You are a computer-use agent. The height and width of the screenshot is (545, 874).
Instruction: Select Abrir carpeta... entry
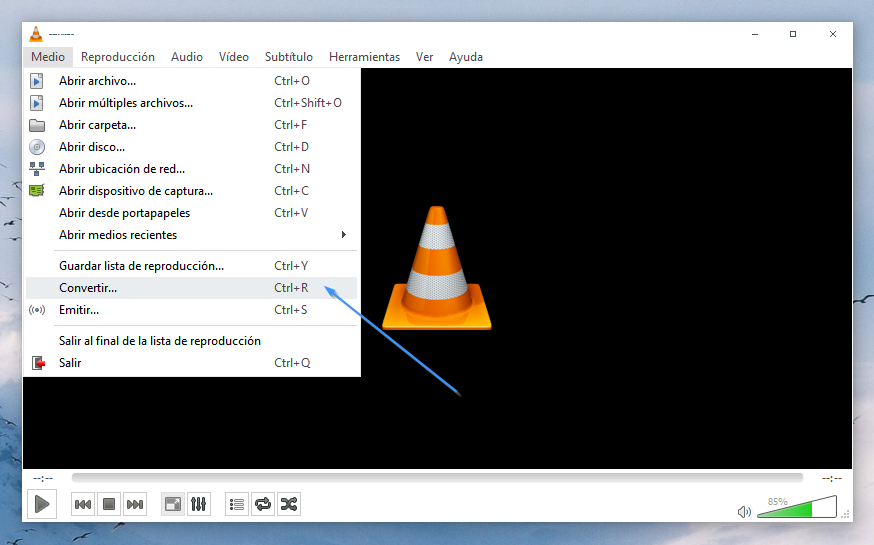coord(191,125)
